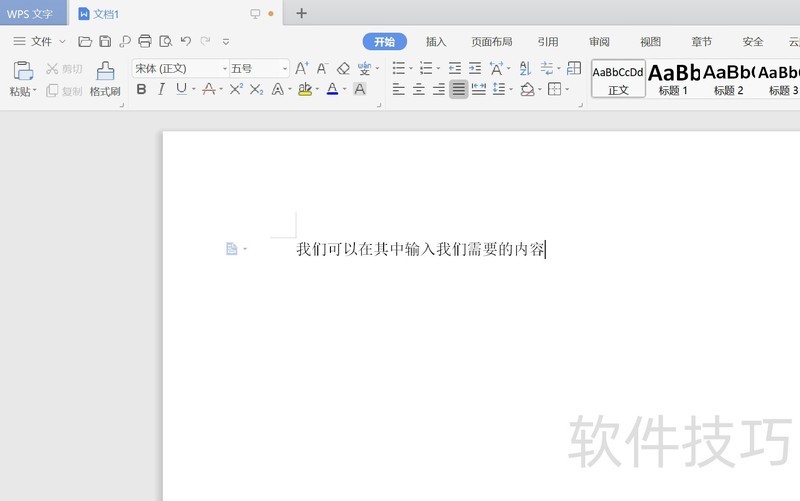Clear formatting with the eraser icon

(343, 68)
